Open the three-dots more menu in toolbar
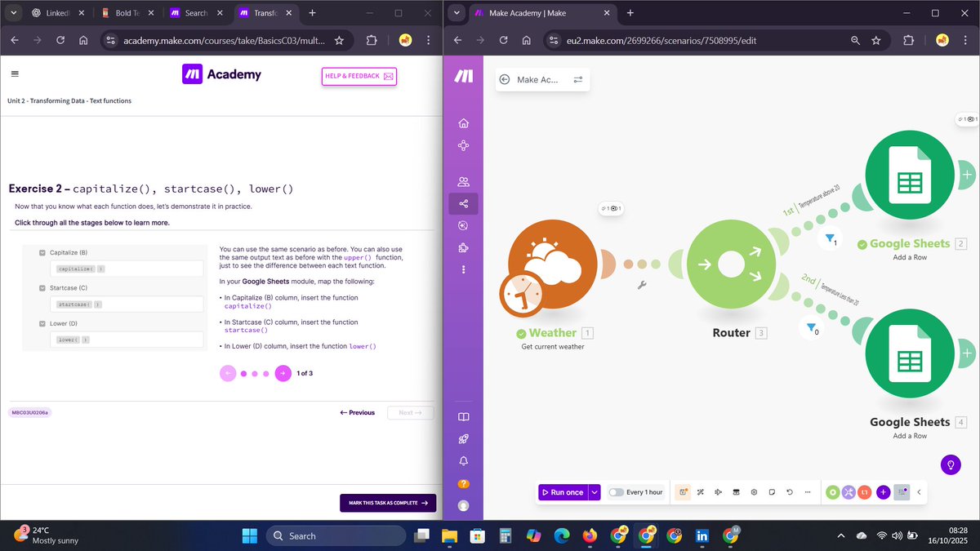This screenshot has height=551, width=980. pos(808,492)
